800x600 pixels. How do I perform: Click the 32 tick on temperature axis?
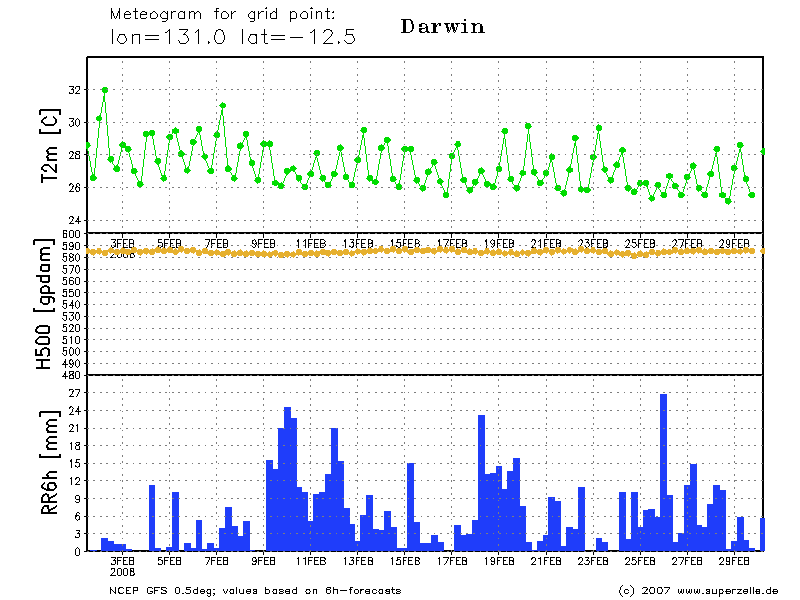(73, 90)
